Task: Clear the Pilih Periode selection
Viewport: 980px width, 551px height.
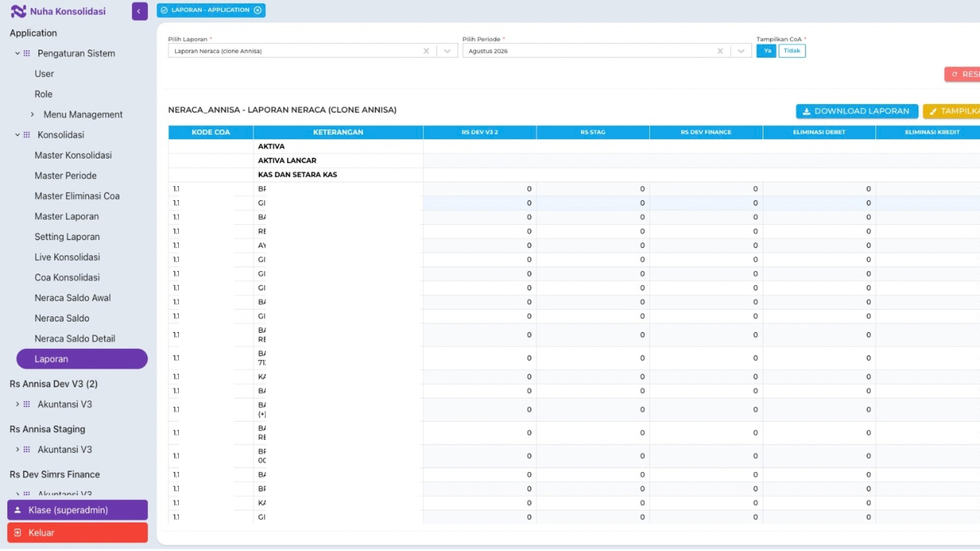Action: [x=720, y=51]
